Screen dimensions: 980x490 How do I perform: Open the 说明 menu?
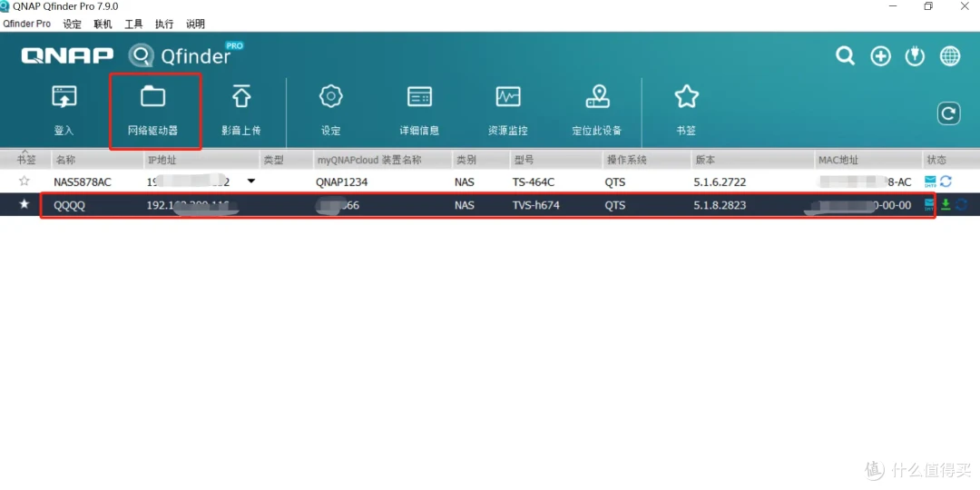click(195, 24)
